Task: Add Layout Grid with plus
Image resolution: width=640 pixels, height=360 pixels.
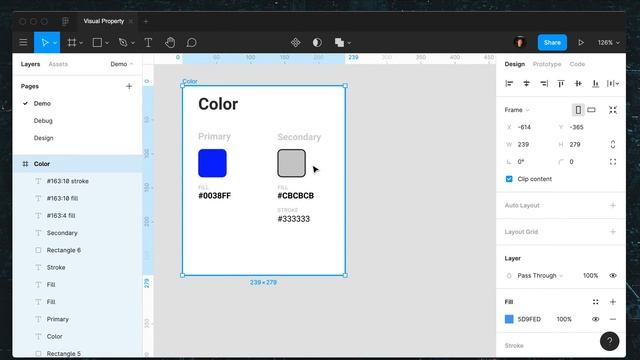Action: [613, 232]
